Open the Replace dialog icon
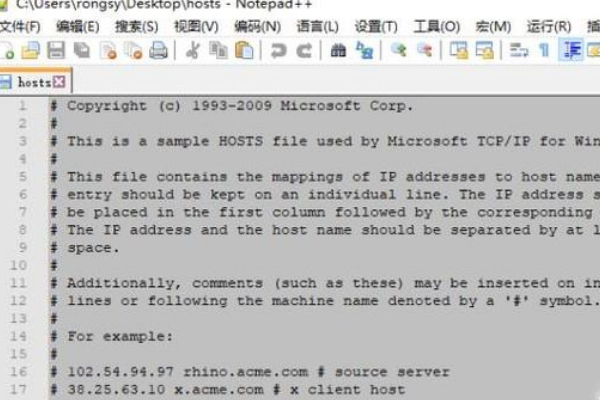This screenshot has height=400, width=600. 364,50
